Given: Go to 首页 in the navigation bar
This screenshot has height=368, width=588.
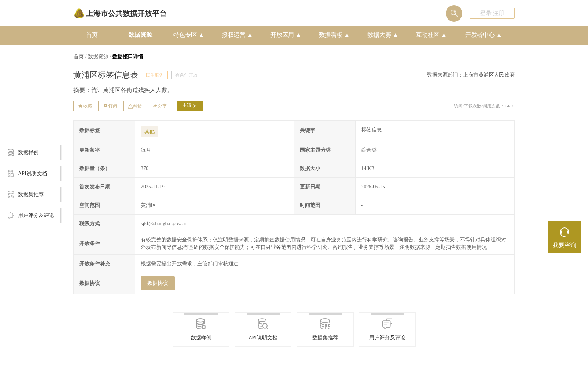Looking at the screenshot, I should pos(92,35).
